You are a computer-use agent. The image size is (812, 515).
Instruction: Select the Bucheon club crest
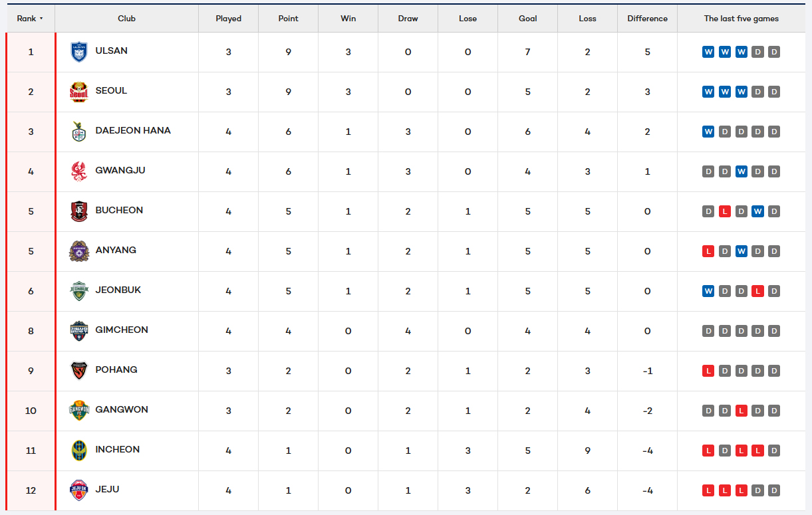[79, 211]
